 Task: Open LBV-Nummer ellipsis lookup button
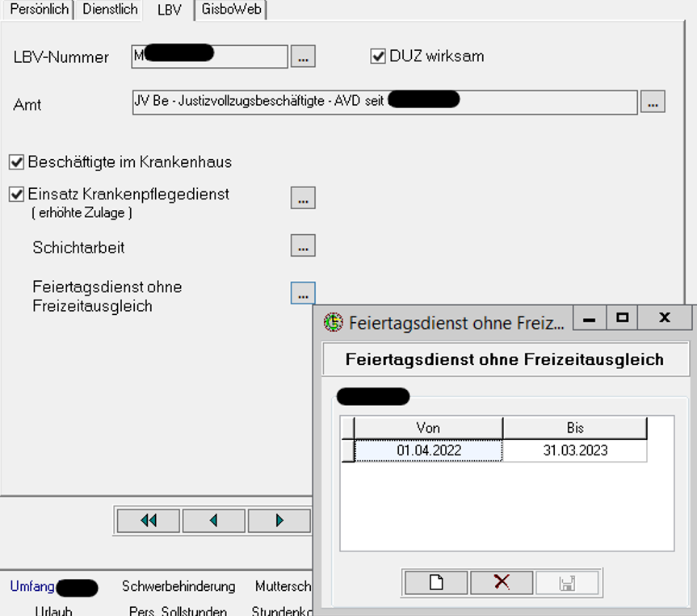point(303,57)
